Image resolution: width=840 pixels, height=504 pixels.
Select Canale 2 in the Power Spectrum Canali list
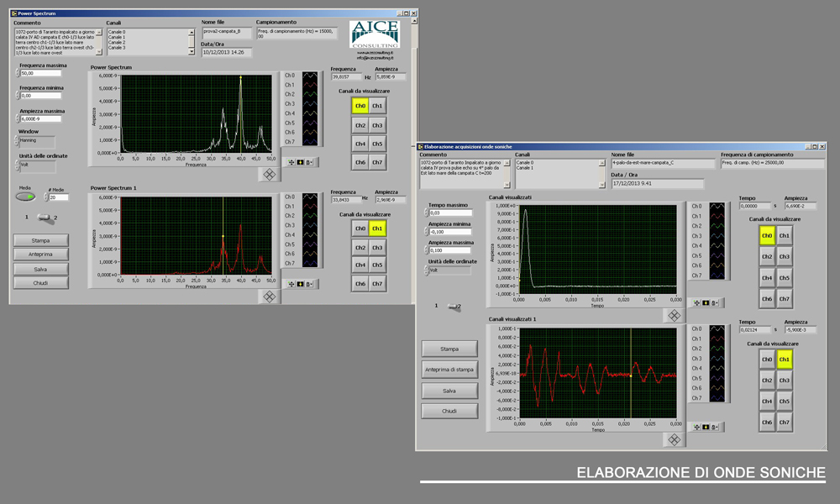(x=117, y=42)
